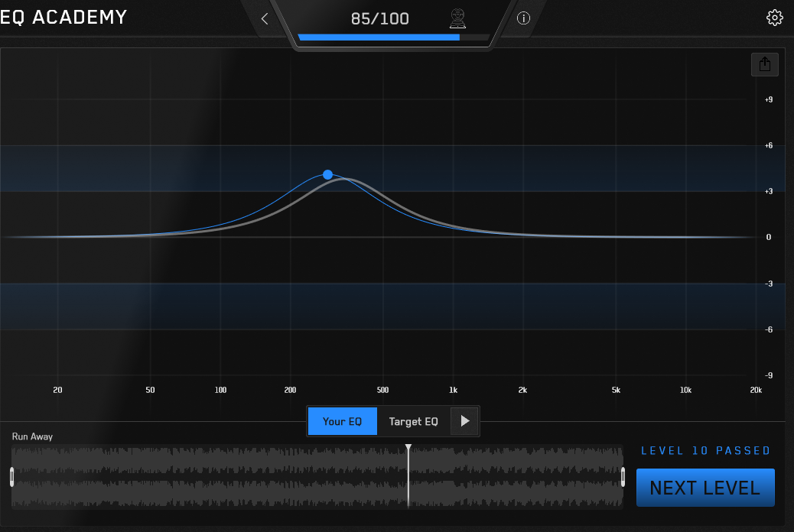The height and width of the screenshot is (532, 794).
Task: Switch to Target EQ
Action: point(413,421)
